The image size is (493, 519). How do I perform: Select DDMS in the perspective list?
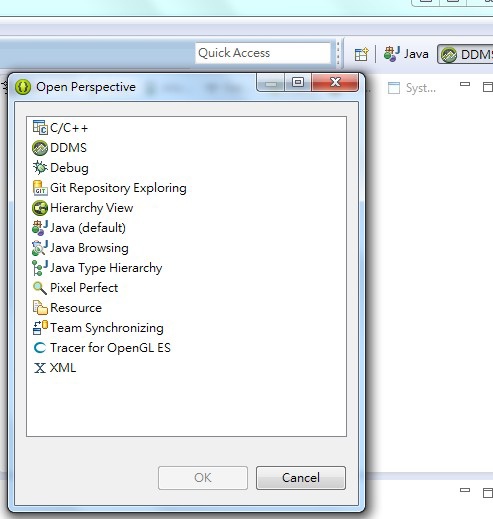click(68, 148)
